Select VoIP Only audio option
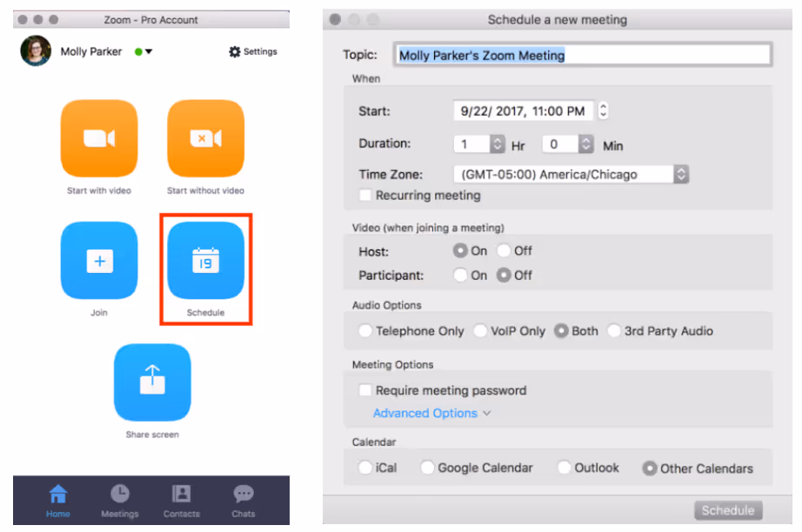The height and width of the screenshot is (532, 802). point(480,330)
